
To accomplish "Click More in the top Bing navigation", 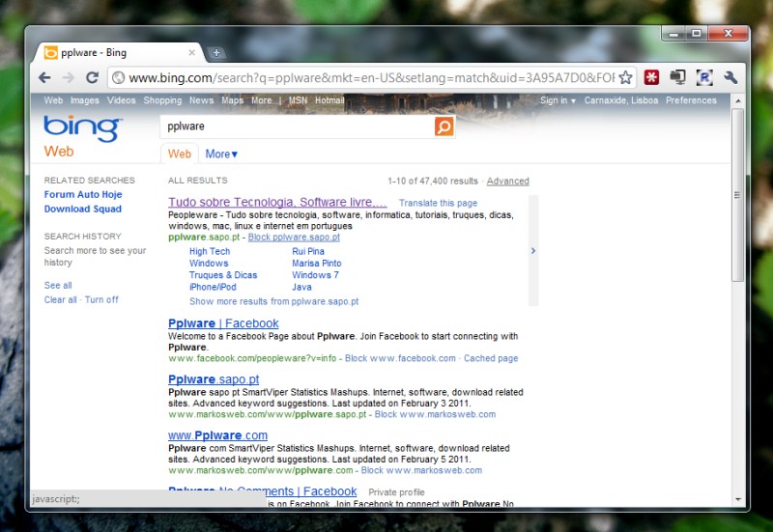I will coord(261,100).
